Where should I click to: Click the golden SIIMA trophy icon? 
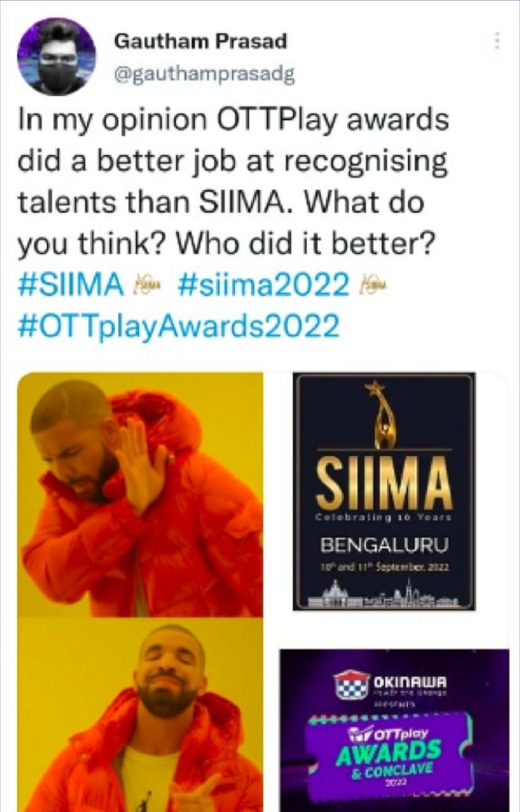point(383,415)
